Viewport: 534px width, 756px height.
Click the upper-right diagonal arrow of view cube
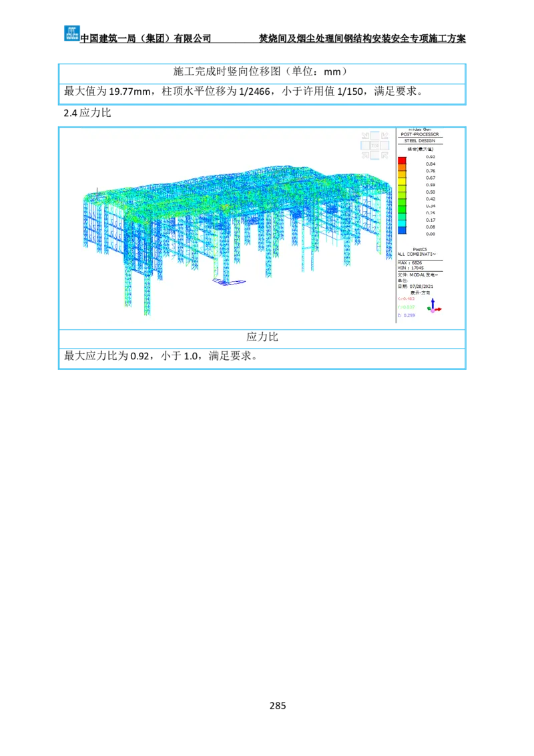pos(384,136)
